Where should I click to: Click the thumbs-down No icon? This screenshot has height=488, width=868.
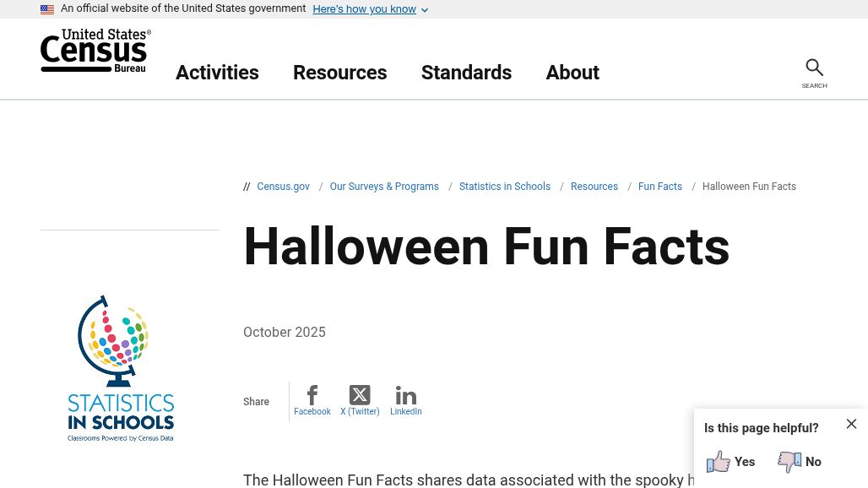(789, 462)
